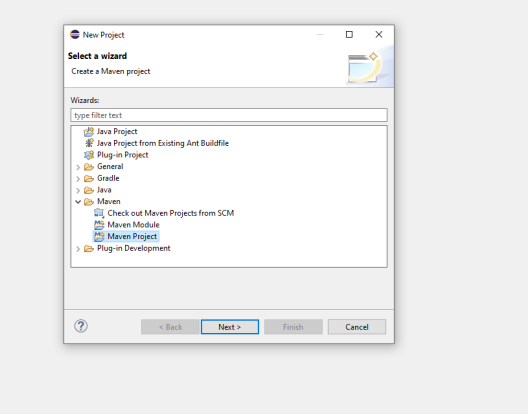Maximize the New Project dialog
The image size is (529, 415).
click(349, 34)
